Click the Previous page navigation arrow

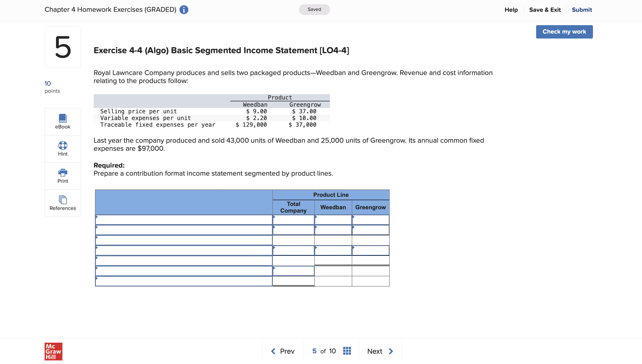[x=273, y=351]
